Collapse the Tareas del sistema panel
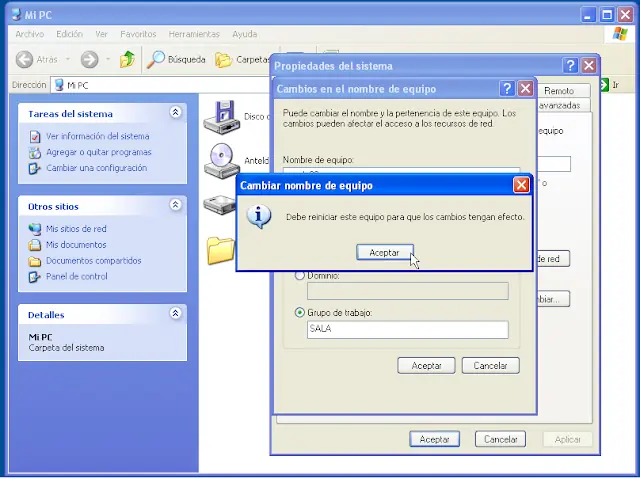 176,113
